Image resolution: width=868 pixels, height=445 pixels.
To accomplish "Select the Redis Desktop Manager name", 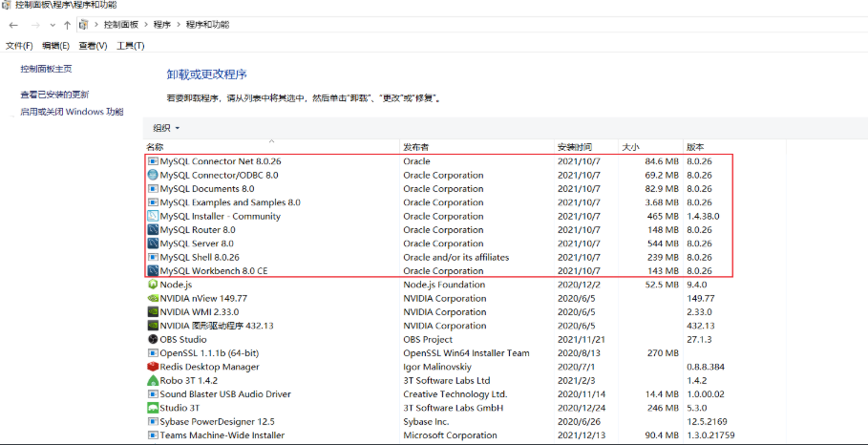I will coord(209,367).
